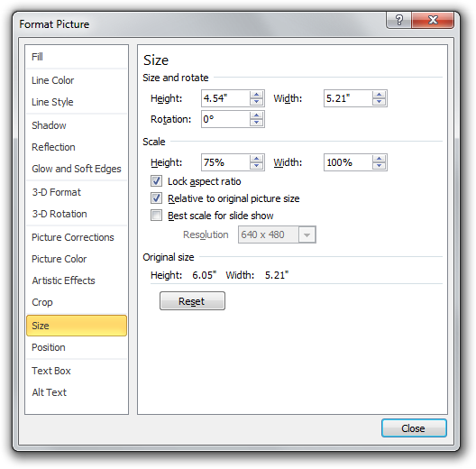Increase Height value with up arrow in Size and rotate

(x=257, y=95)
